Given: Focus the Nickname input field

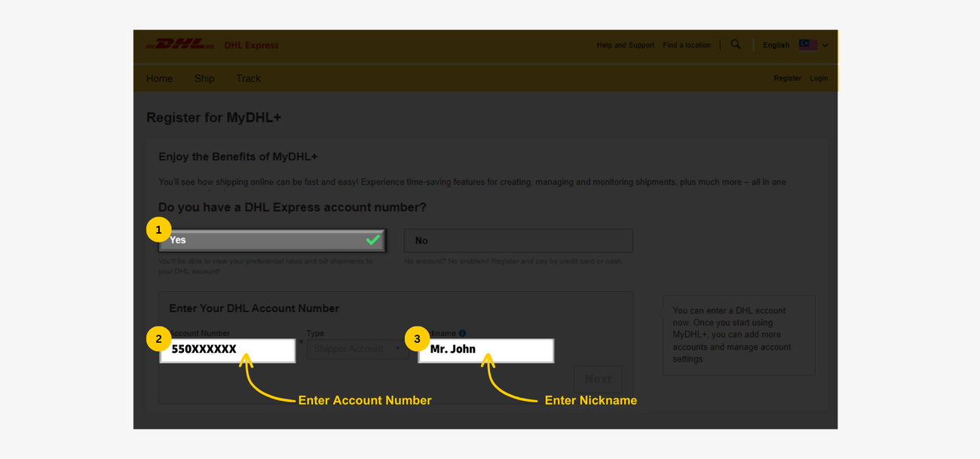Looking at the screenshot, I should pos(486,350).
